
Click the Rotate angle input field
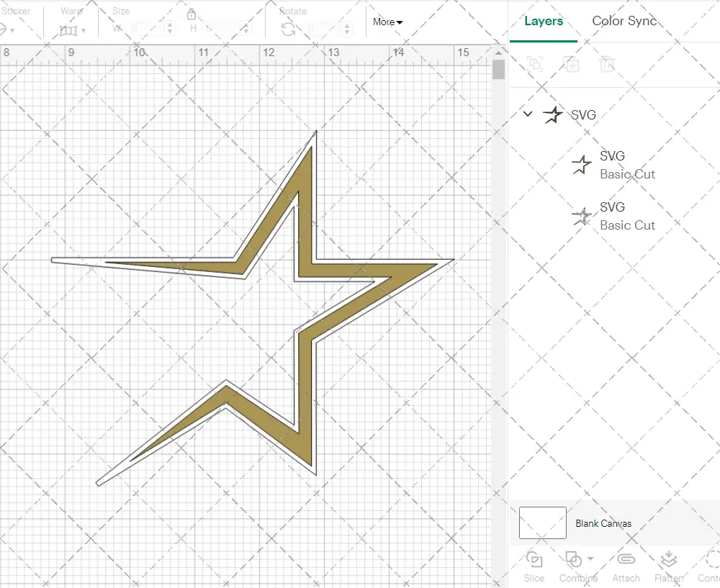[x=323, y=29]
